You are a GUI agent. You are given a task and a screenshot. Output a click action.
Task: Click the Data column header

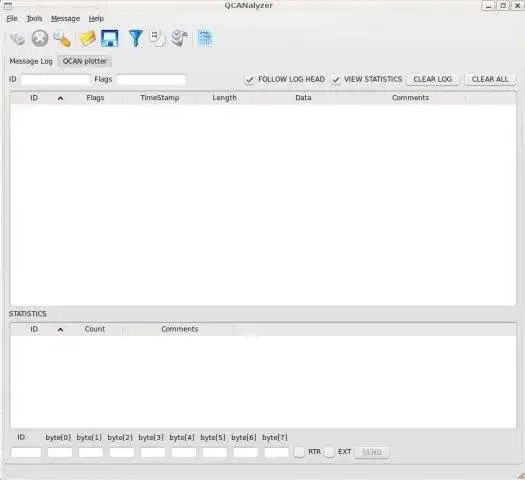click(x=303, y=98)
